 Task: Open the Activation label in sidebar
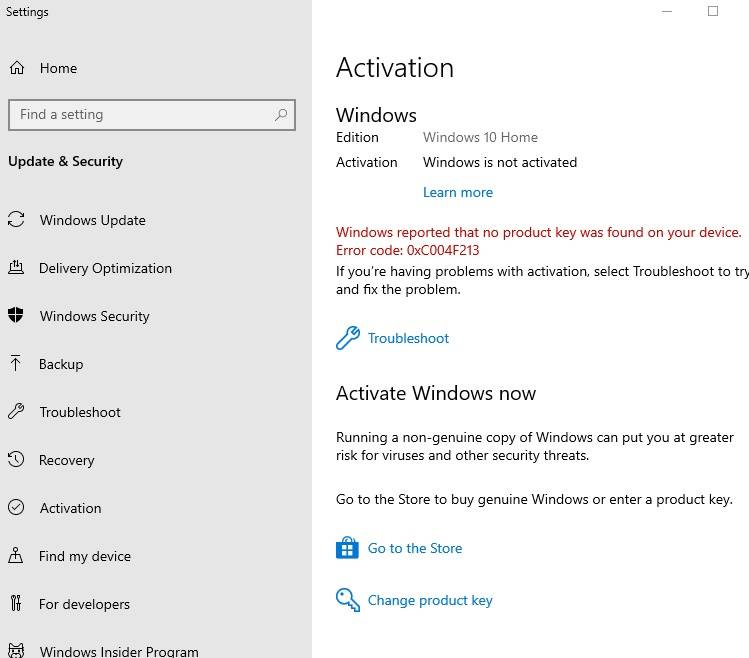pos(71,508)
